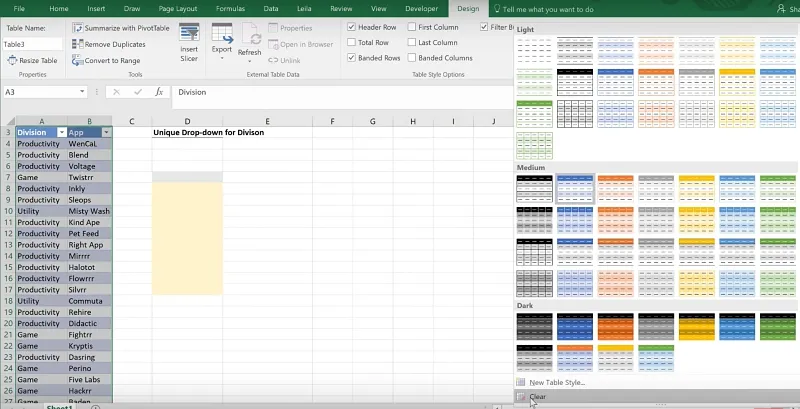Click the Summarize with PivotTable icon
The width and height of the screenshot is (800, 409).
pos(78,28)
